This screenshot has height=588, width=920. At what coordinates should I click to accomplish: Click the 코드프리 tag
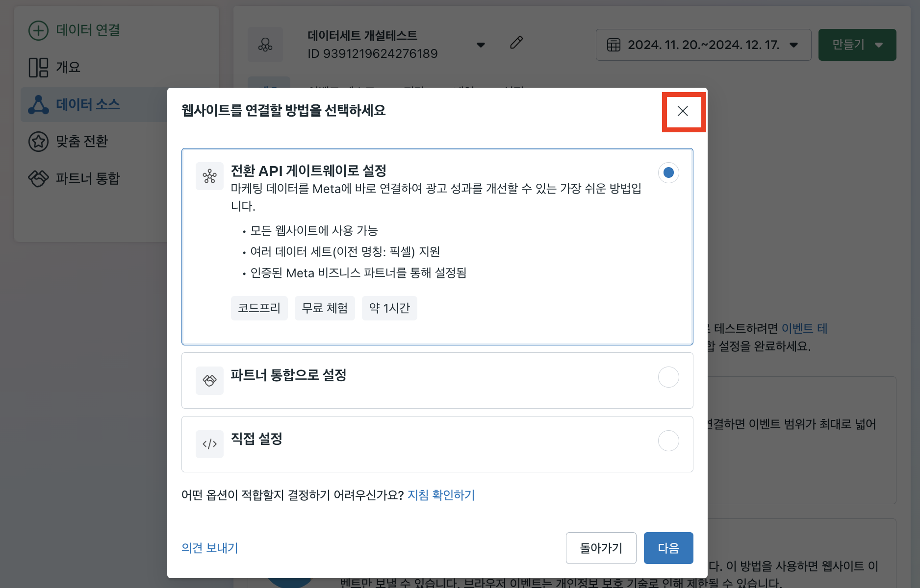pyautogui.click(x=259, y=308)
